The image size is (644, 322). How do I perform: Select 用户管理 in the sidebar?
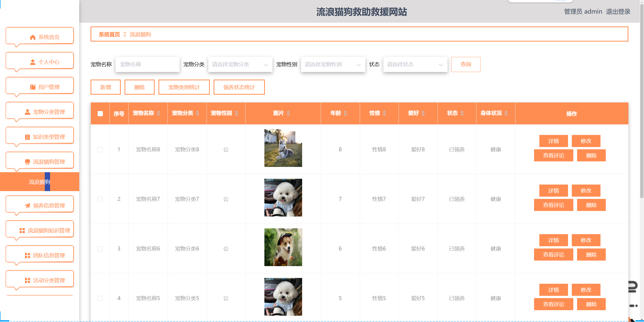point(39,86)
